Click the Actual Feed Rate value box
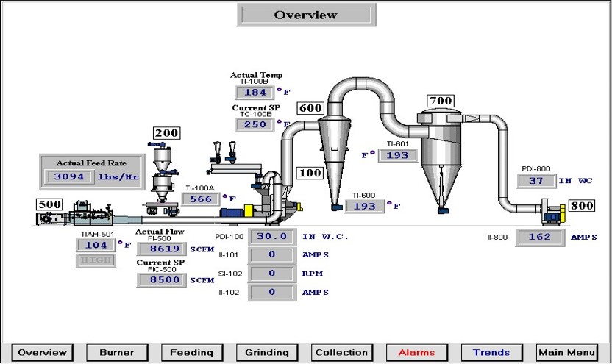 pyautogui.click(x=69, y=176)
